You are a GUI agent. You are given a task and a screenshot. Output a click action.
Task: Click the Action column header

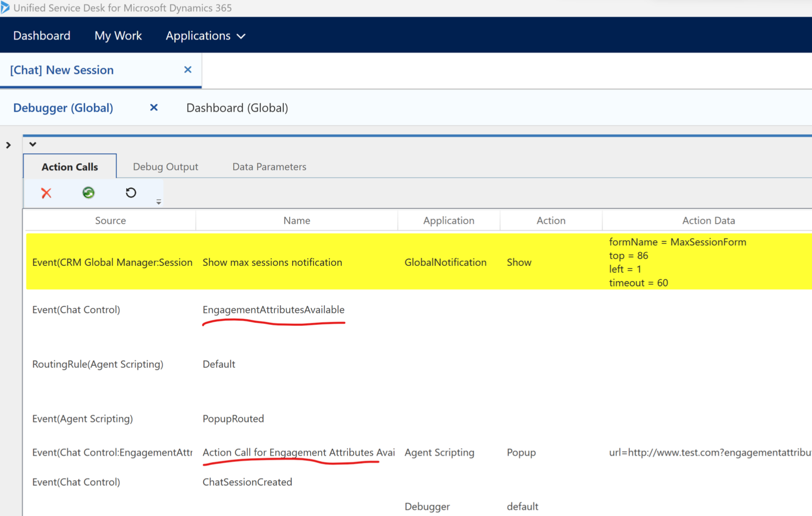click(551, 221)
